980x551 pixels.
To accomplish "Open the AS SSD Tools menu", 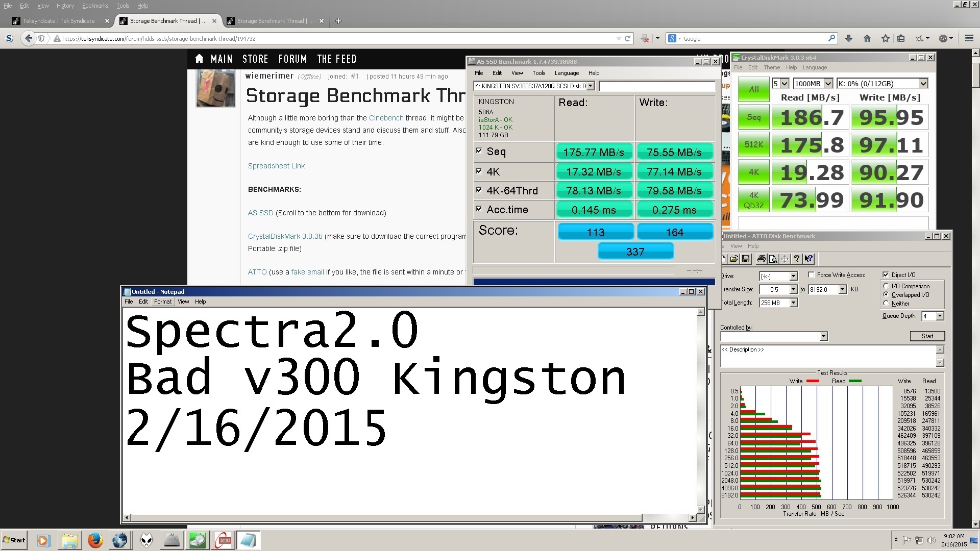I will pos(538,73).
